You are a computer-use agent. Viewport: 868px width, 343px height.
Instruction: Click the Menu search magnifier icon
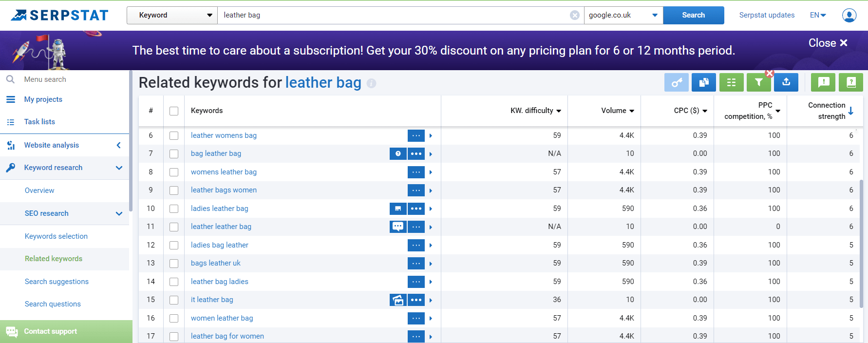pos(10,79)
